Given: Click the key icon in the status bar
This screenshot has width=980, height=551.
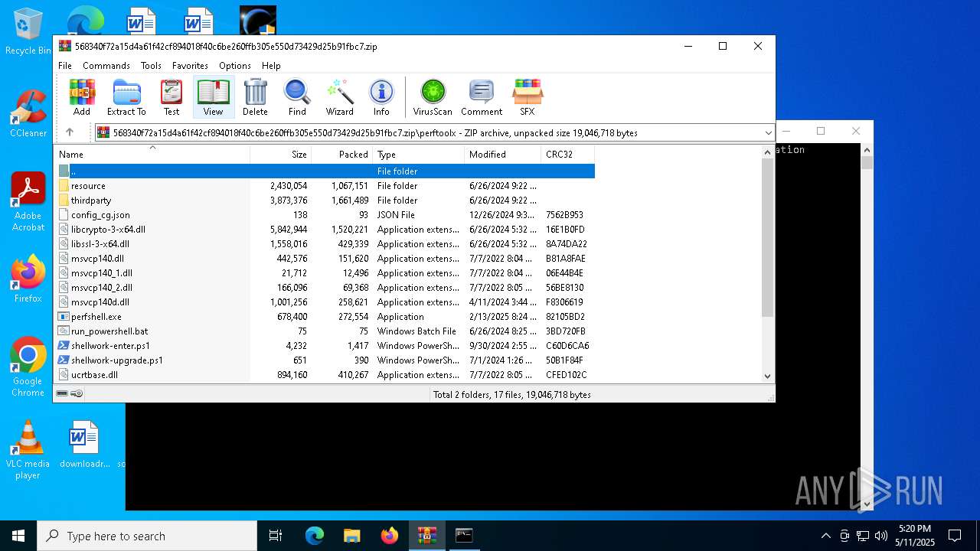Looking at the screenshot, I should tap(77, 393).
